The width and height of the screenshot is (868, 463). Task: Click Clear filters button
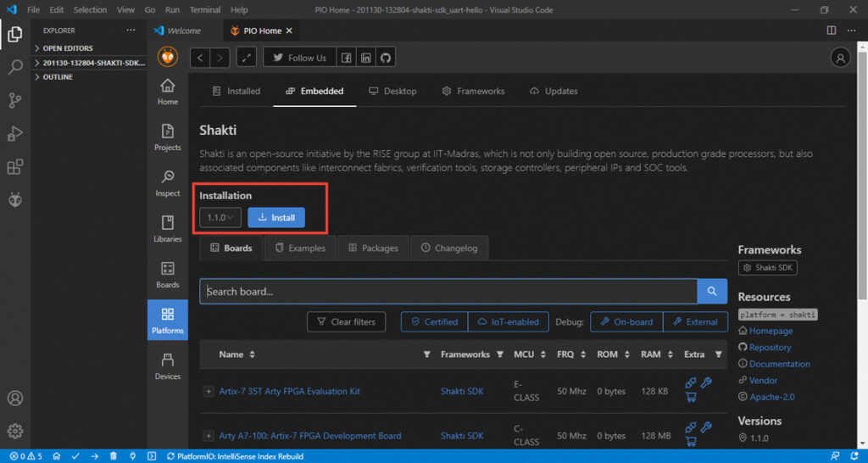tap(346, 321)
